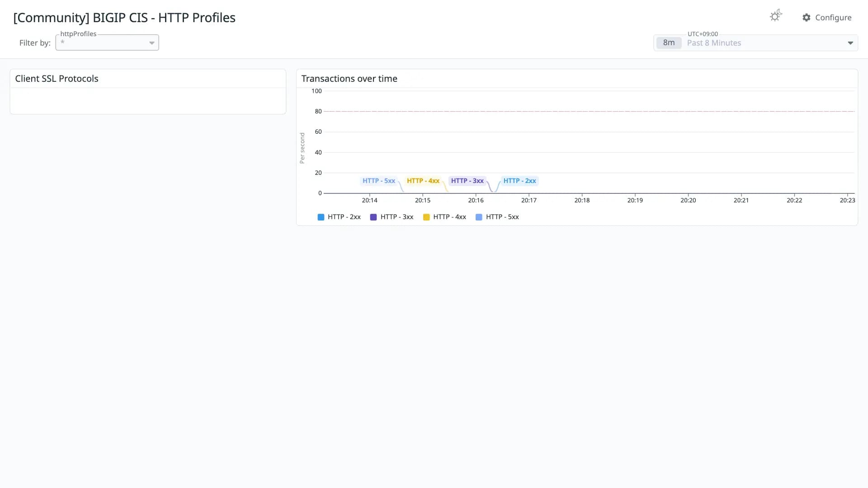Click the 20:14 time axis label
The height and width of the screenshot is (488, 868).
point(369,200)
